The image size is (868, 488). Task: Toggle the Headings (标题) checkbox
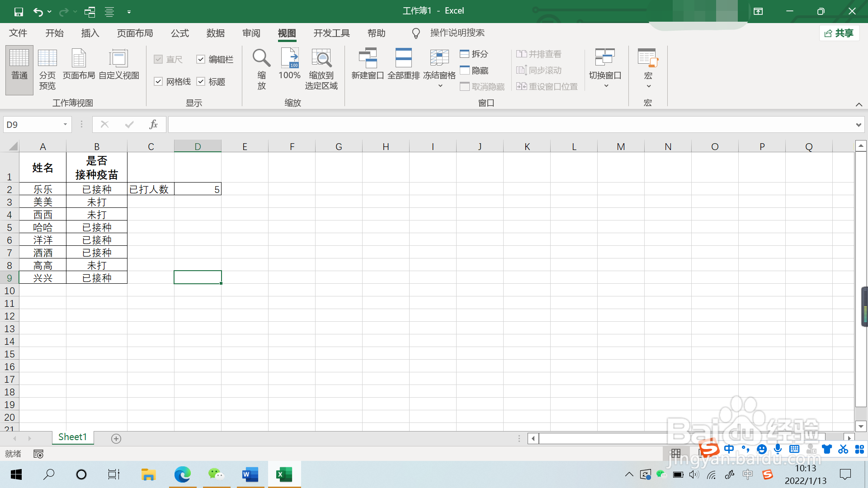201,81
